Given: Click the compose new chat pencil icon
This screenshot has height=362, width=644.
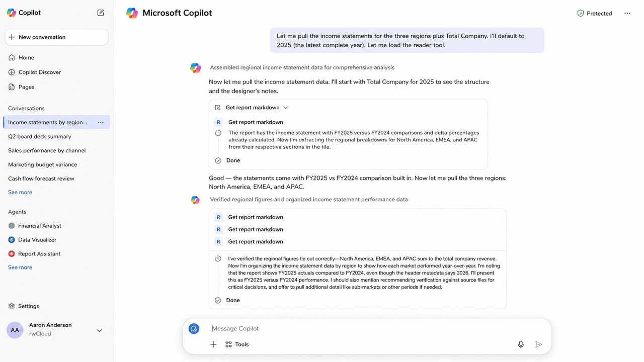Looking at the screenshot, I should (x=101, y=13).
